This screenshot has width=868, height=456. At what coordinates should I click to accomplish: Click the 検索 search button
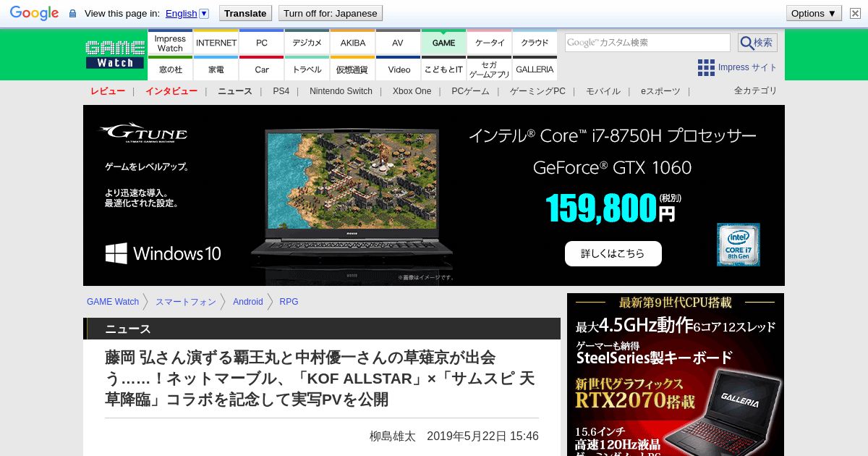click(757, 43)
